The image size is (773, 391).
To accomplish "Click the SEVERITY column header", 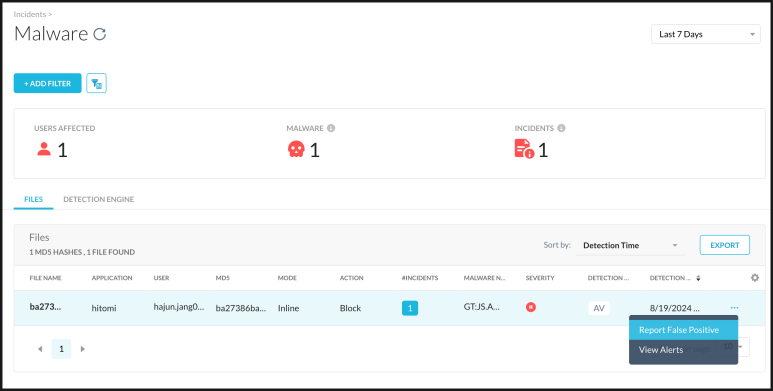I will (540, 278).
